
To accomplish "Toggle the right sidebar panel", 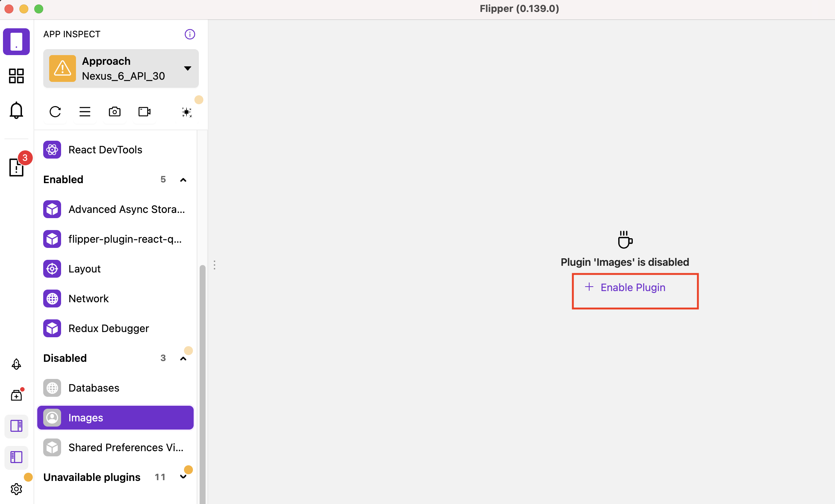I will tap(16, 426).
